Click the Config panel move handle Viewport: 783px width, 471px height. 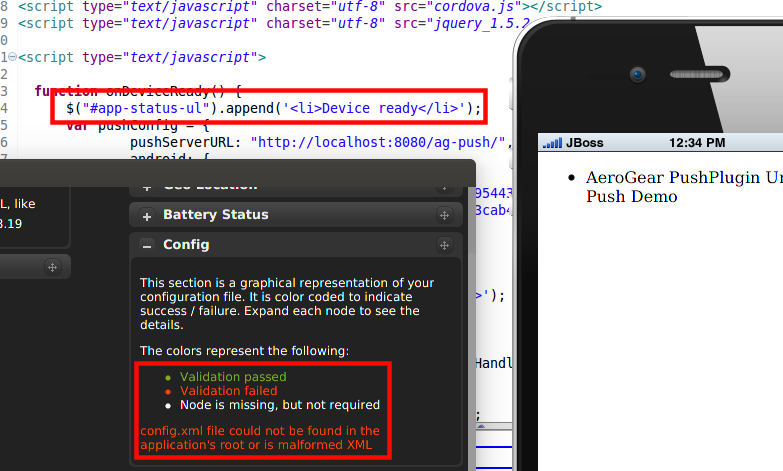click(x=444, y=246)
